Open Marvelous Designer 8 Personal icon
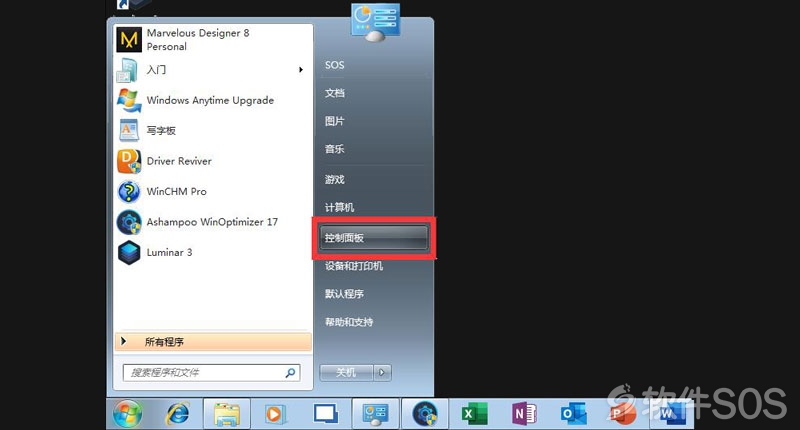 pos(129,40)
